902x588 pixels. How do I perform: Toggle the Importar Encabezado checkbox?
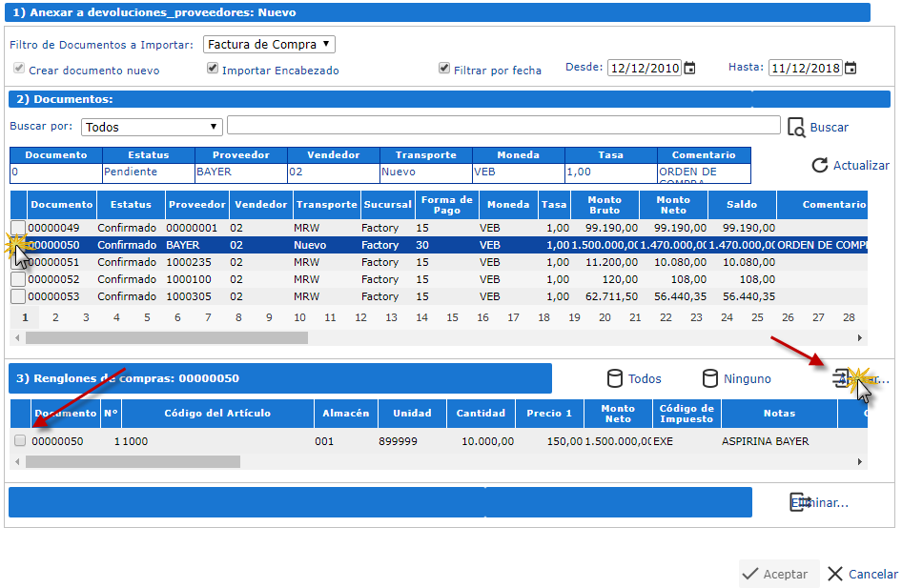point(213,69)
